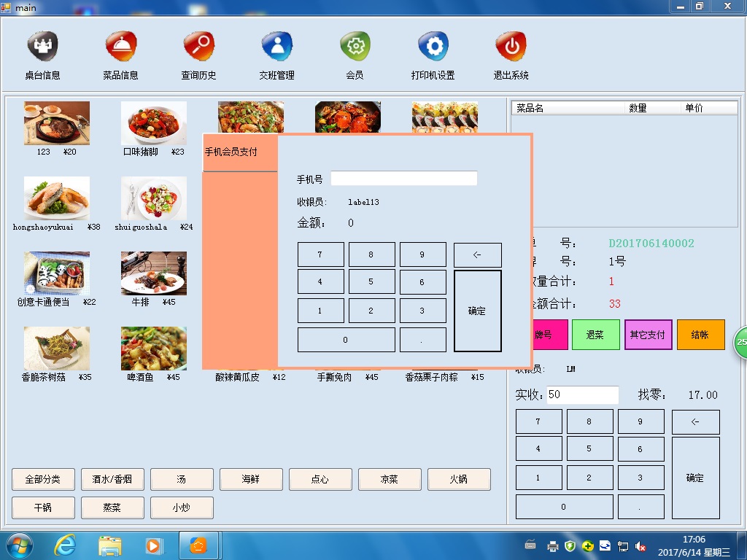Click the orange 结帐 checkout button
This screenshot has width=747, height=560.
pyautogui.click(x=700, y=335)
